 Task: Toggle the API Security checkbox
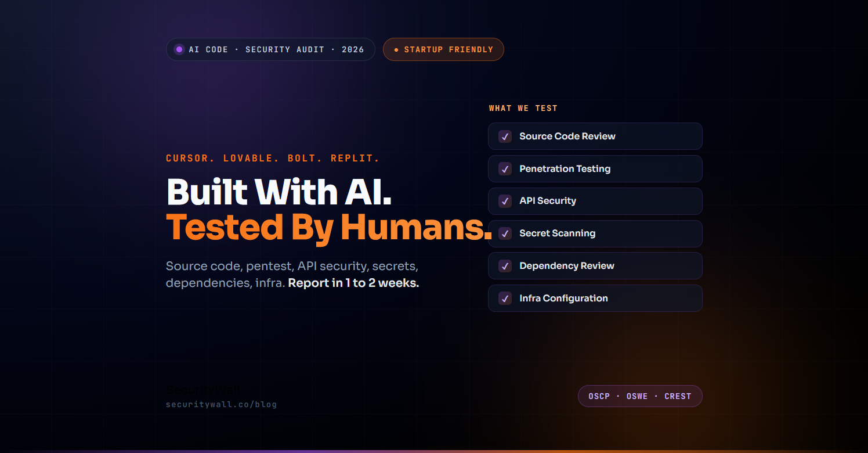(x=505, y=201)
